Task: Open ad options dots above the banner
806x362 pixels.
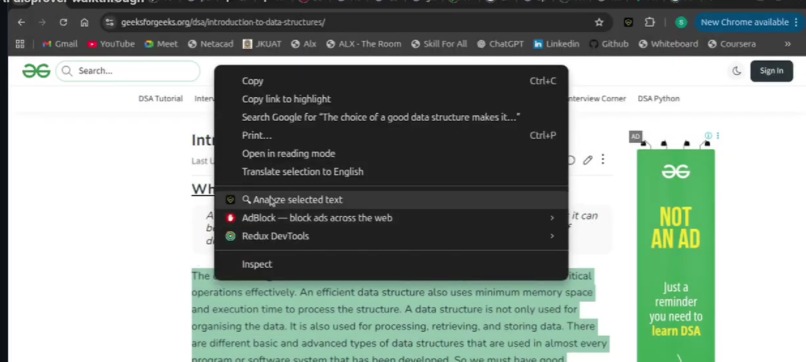Action: (x=718, y=136)
